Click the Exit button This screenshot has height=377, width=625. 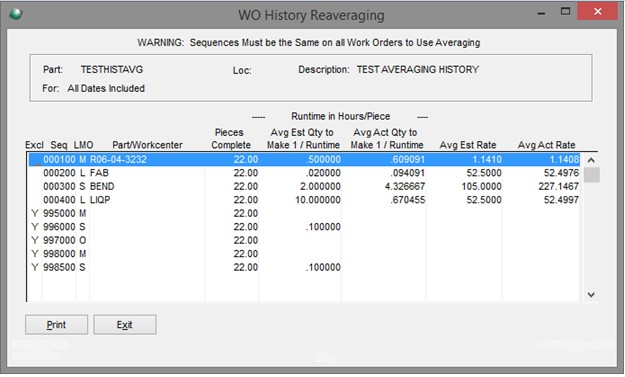125,324
